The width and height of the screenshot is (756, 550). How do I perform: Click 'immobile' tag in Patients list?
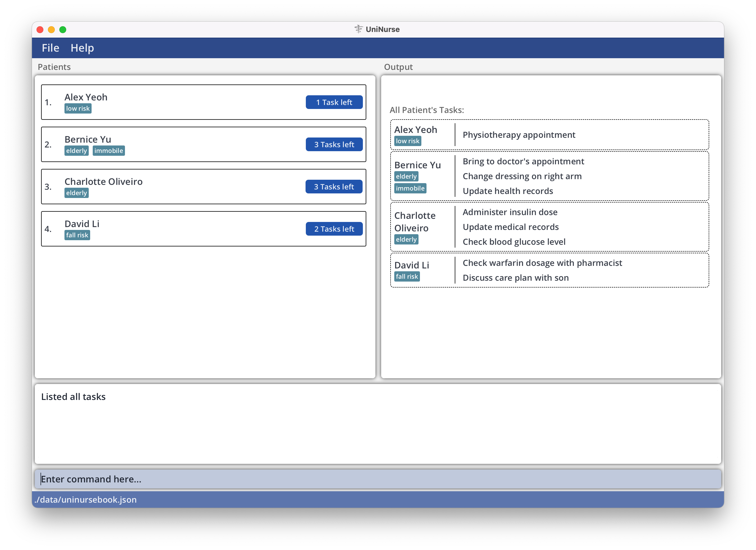tap(109, 151)
